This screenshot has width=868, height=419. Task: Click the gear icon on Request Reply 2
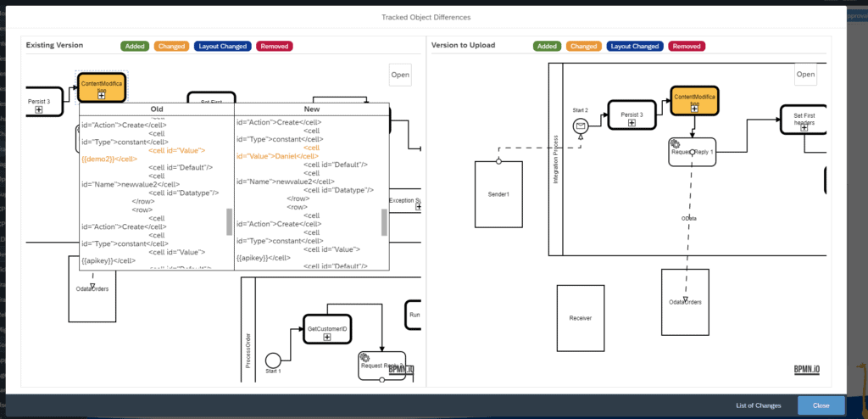click(364, 357)
